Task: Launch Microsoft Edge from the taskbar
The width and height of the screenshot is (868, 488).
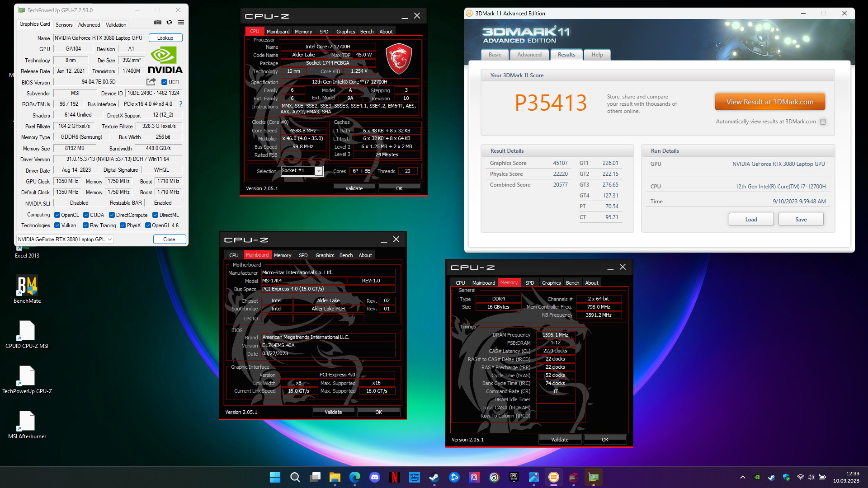Action: [355, 477]
